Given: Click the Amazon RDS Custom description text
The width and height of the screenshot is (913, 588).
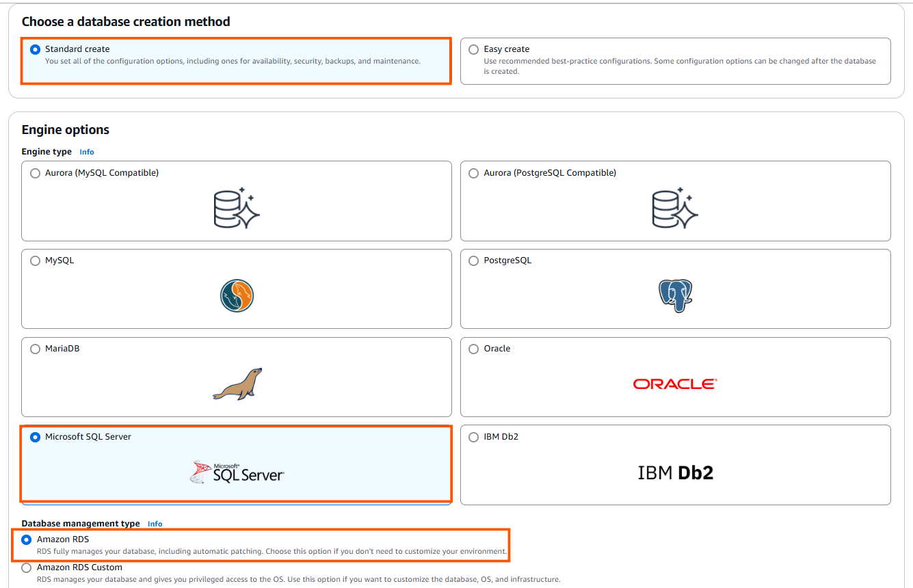Looking at the screenshot, I should tap(299, 579).
